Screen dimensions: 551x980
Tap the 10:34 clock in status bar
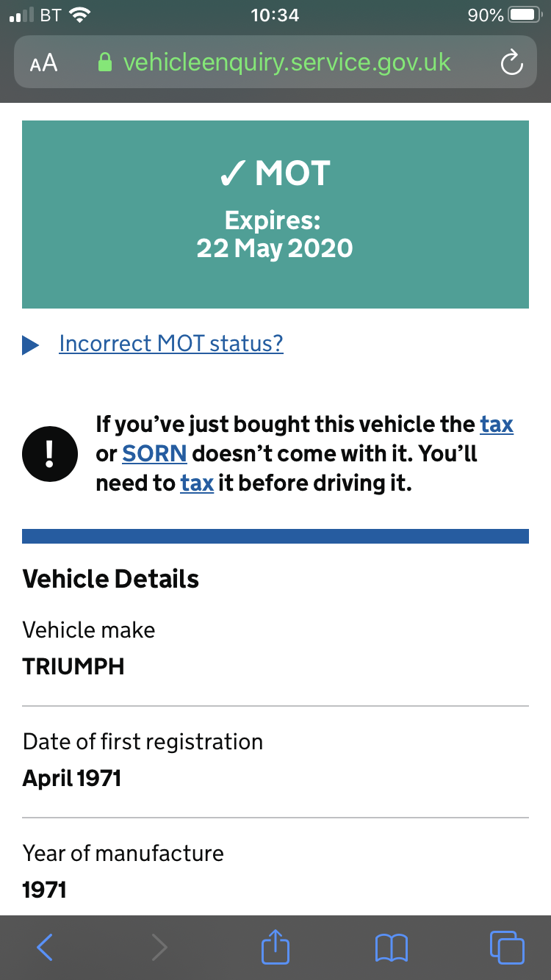pyautogui.click(x=275, y=15)
